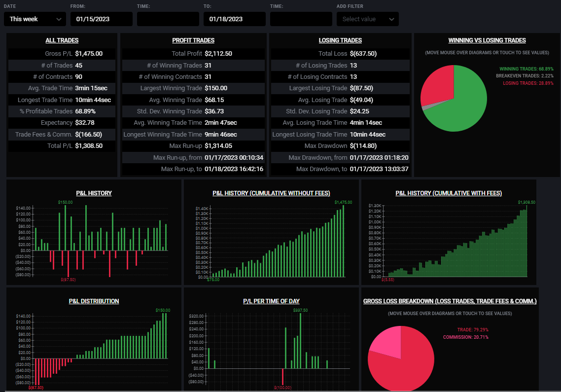561x392 pixels.
Task: Click the # of Trades value 45
Action: pyautogui.click(x=79, y=66)
